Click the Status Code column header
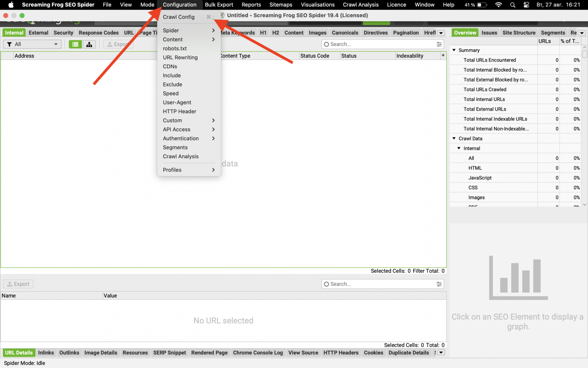 (319, 56)
